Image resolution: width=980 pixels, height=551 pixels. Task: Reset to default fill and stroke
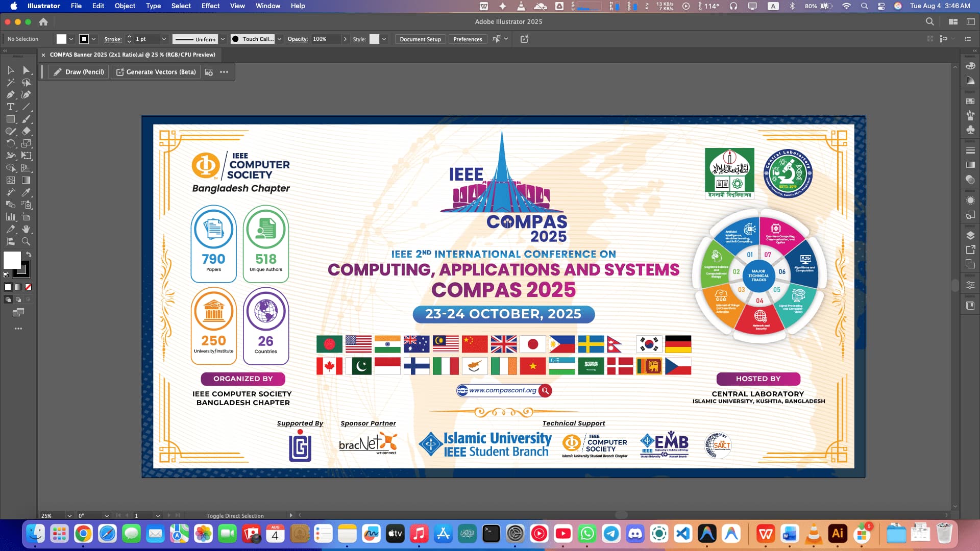(x=6, y=275)
